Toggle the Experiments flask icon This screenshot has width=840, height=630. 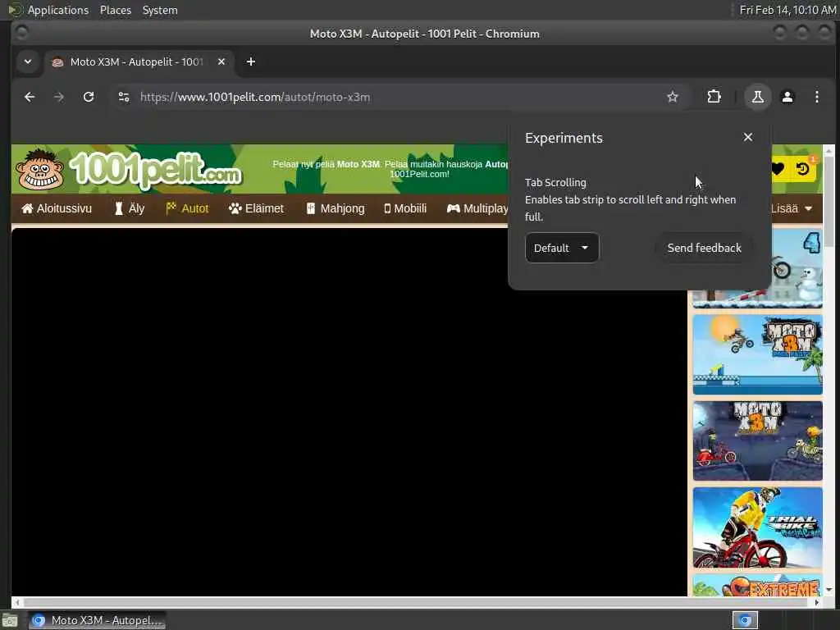[x=757, y=97]
